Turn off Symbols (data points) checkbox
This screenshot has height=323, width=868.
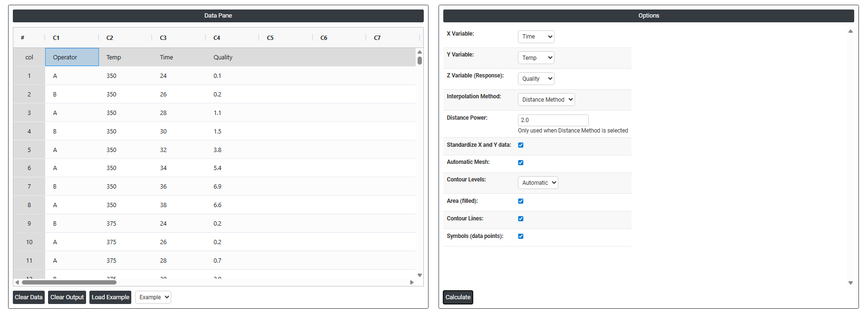pos(521,237)
